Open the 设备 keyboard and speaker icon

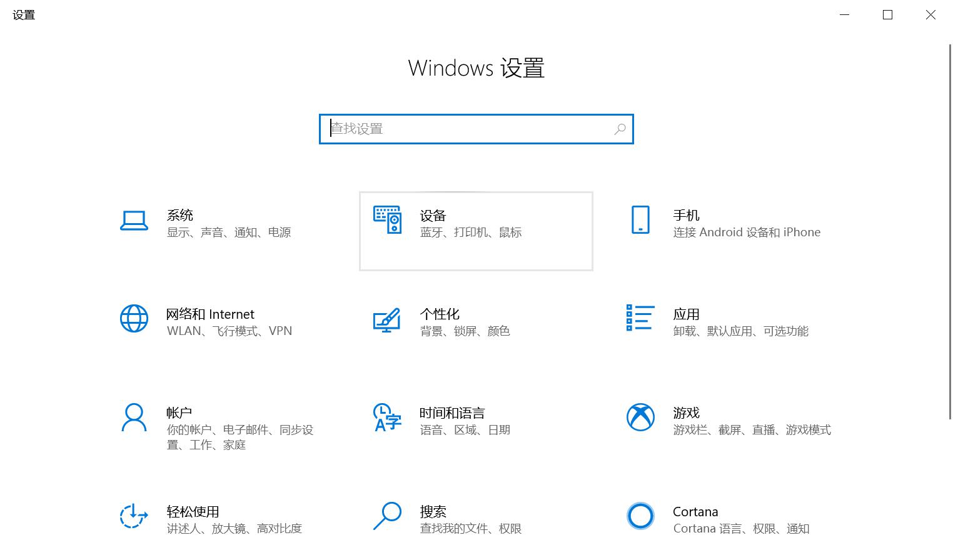[387, 219]
